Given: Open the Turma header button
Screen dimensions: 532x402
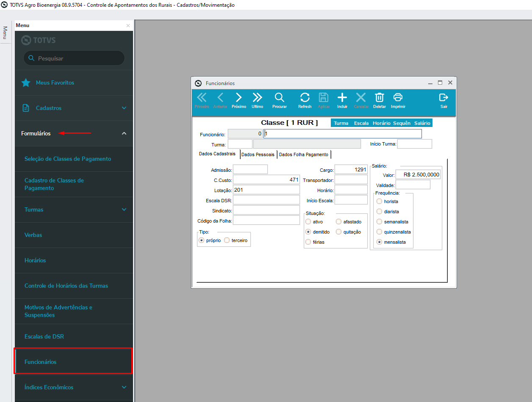Looking at the screenshot, I should coord(341,123).
